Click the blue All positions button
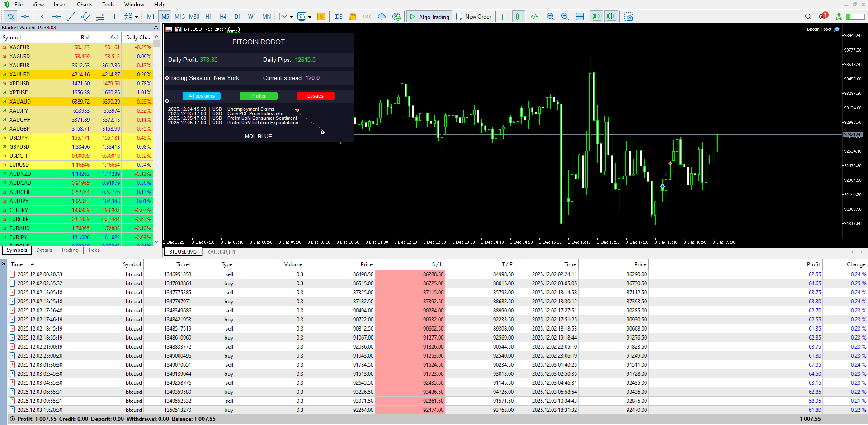 pyautogui.click(x=202, y=96)
